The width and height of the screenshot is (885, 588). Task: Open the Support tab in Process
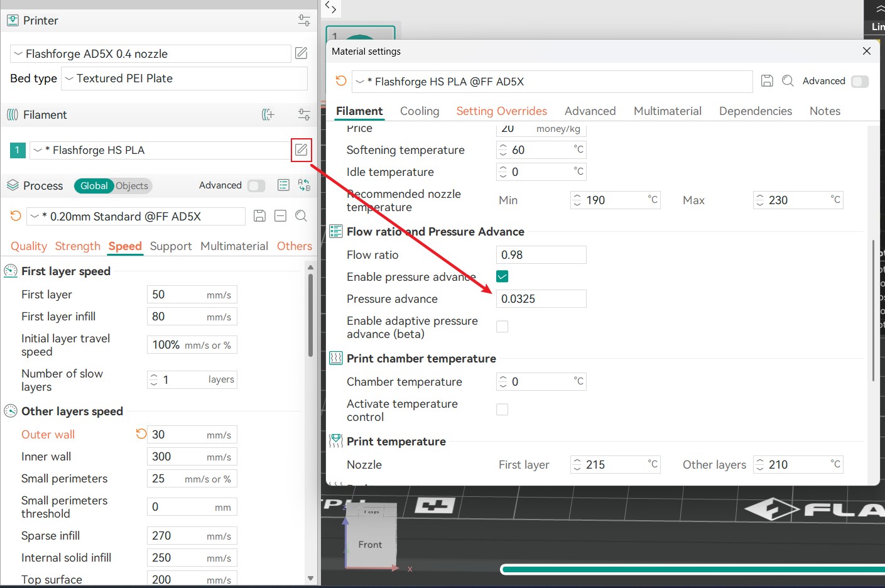171,246
